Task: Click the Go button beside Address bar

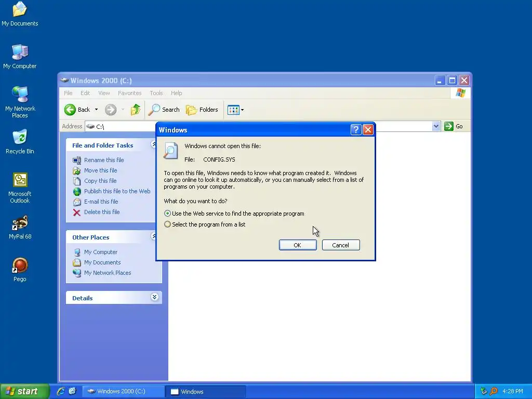Action: click(x=453, y=126)
